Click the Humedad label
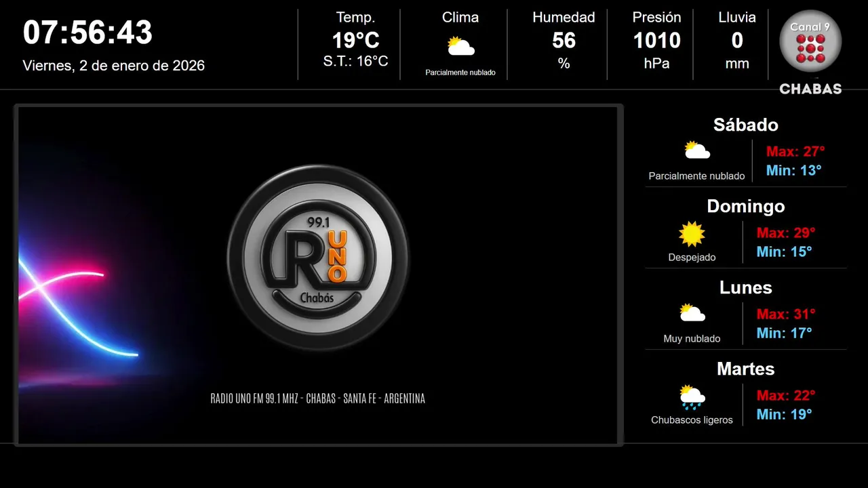The height and width of the screenshot is (488, 868). 564,18
